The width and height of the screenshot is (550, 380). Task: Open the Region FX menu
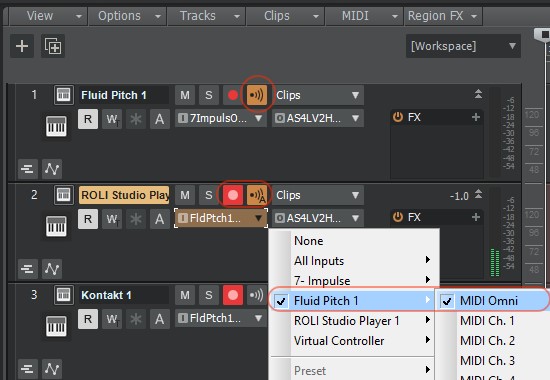pos(443,16)
